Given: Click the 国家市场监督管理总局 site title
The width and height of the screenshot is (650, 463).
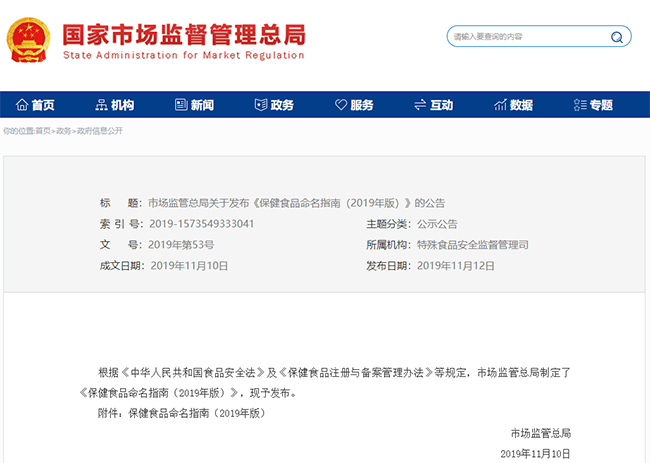Looking at the screenshot, I should (x=184, y=35).
